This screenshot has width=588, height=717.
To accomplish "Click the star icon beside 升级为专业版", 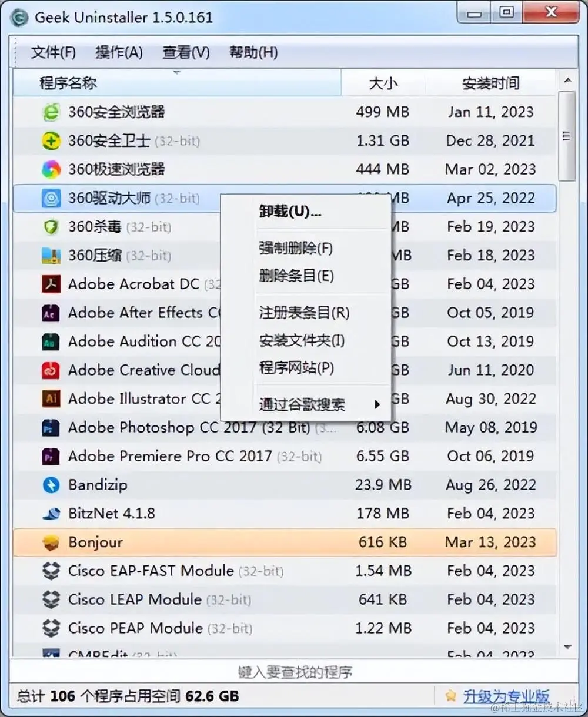I will 450,696.
